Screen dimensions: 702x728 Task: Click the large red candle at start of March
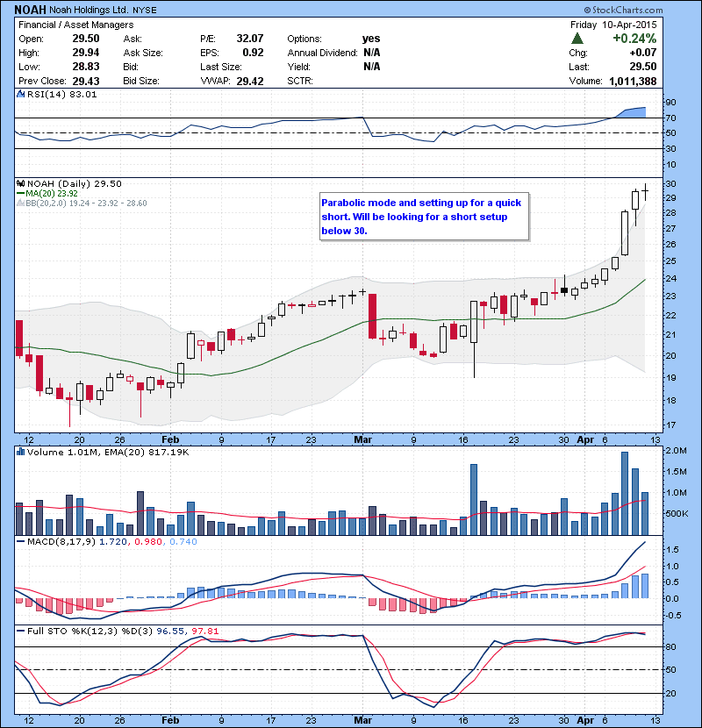tap(372, 316)
